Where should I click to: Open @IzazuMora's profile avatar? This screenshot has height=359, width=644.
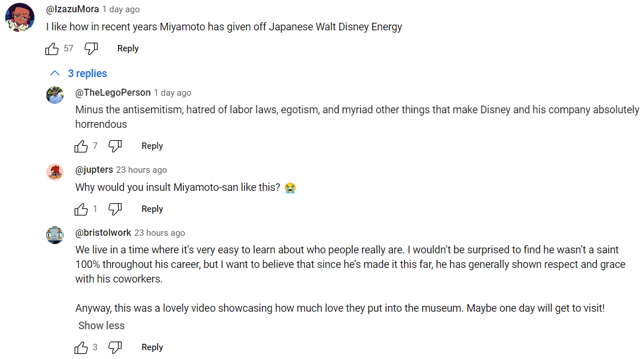coord(20,18)
